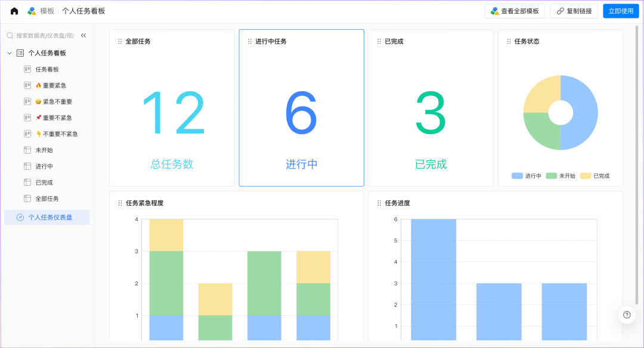Screen dimensions: 644x348
Task: Click the search data tables input field
Action: tap(45, 36)
